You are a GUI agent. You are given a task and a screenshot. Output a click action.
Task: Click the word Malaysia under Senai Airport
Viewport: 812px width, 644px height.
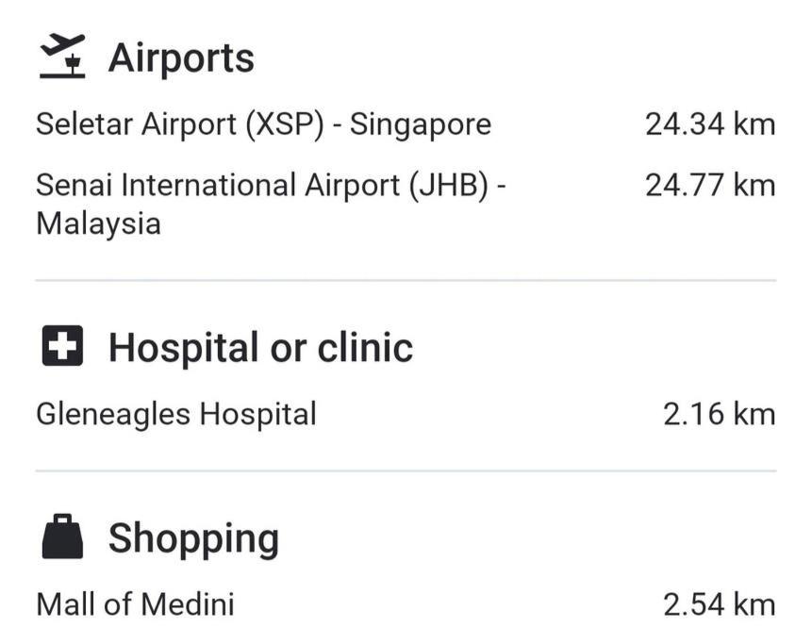98,224
